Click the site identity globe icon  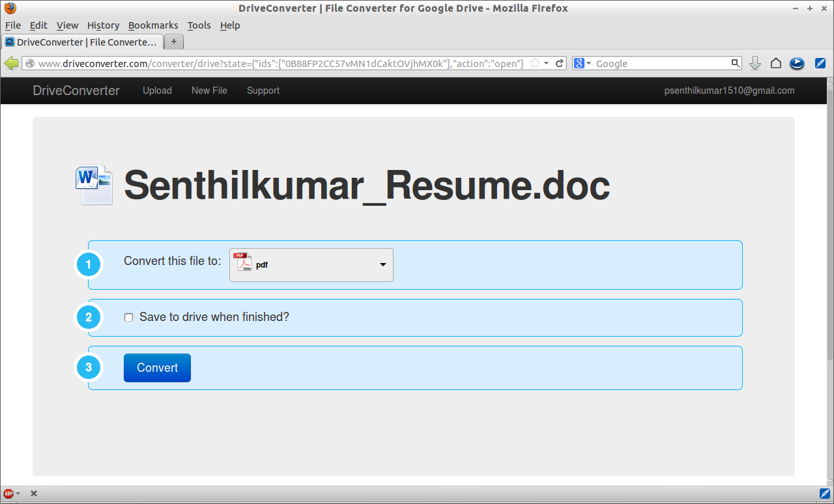[29, 63]
